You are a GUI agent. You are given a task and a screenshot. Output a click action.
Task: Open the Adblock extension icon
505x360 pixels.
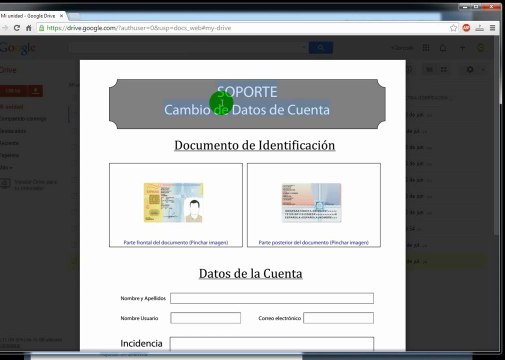(x=466, y=28)
